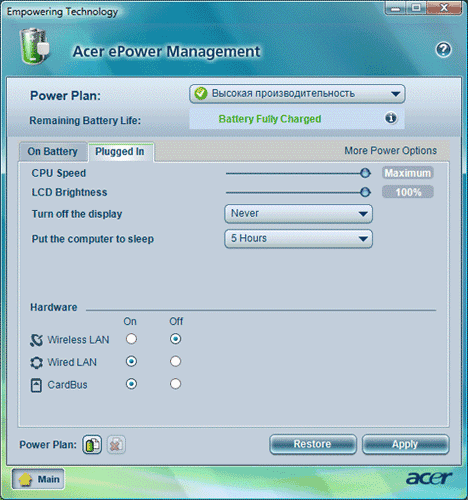This screenshot has width=468, height=500.
Task: Click the Wireless LAN label
Action: (78, 340)
